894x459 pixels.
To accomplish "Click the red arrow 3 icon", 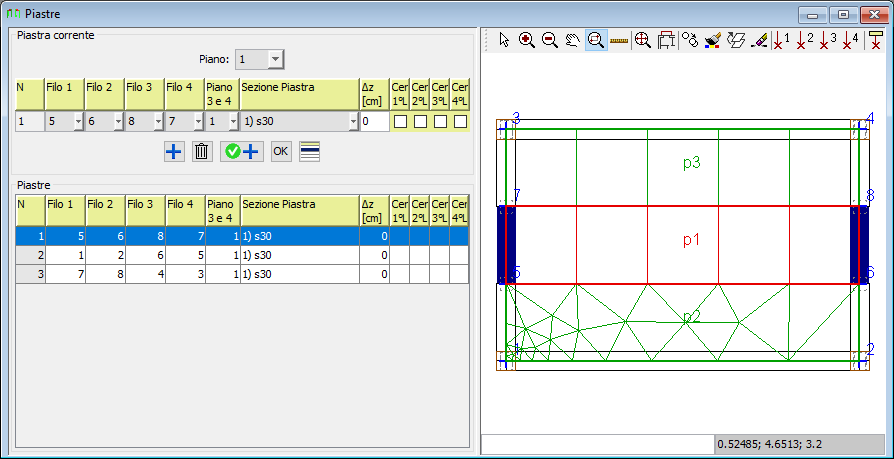I will click(828, 40).
